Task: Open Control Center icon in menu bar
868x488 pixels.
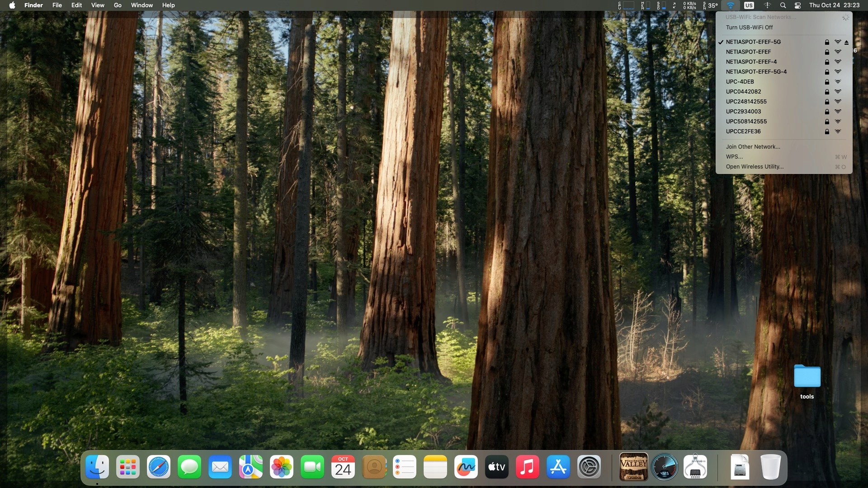Action: pyautogui.click(x=798, y=5)
